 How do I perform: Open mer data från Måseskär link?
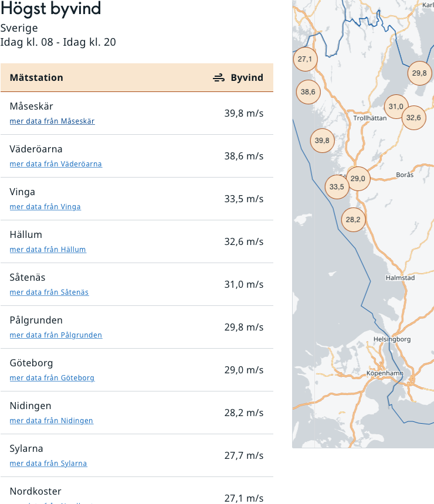[52, 121]
